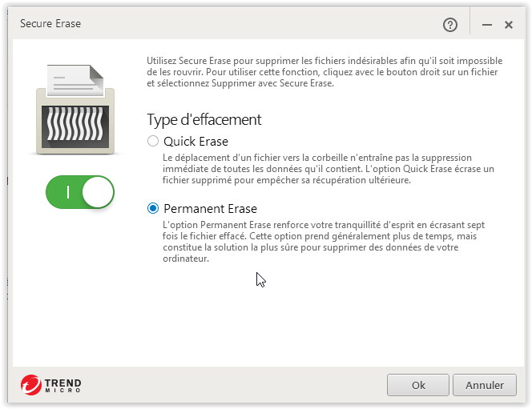Click the Quick Erase description paragraph
This screenshot has height=409, width=532.
coord(328,169)
